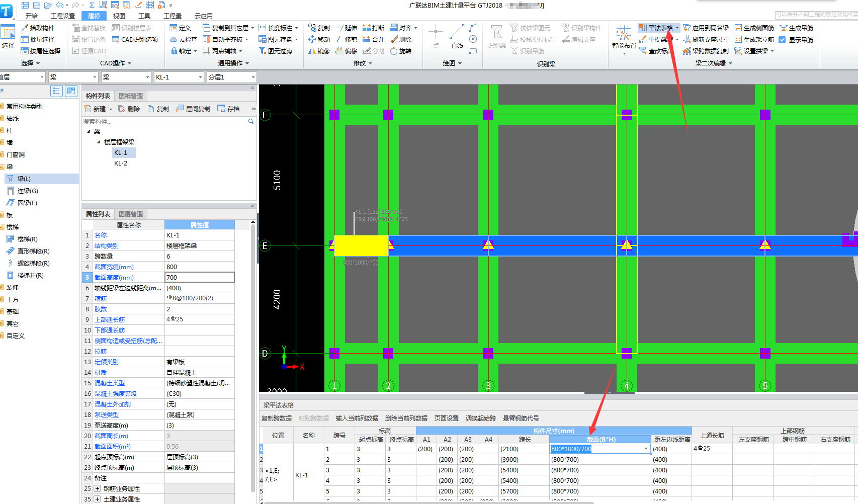Select the 旋转 rotate tool
The image size is (858, 504).
[x=401, y=51]
